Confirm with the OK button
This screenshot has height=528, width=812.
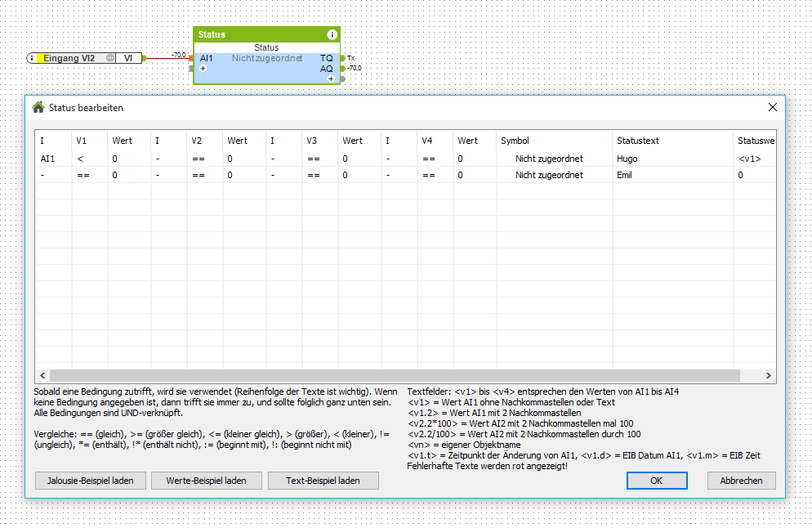click(657, 481)
